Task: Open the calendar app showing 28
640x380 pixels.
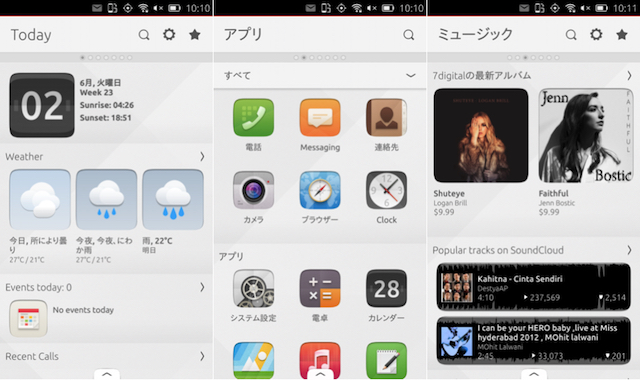Action: 387,288
